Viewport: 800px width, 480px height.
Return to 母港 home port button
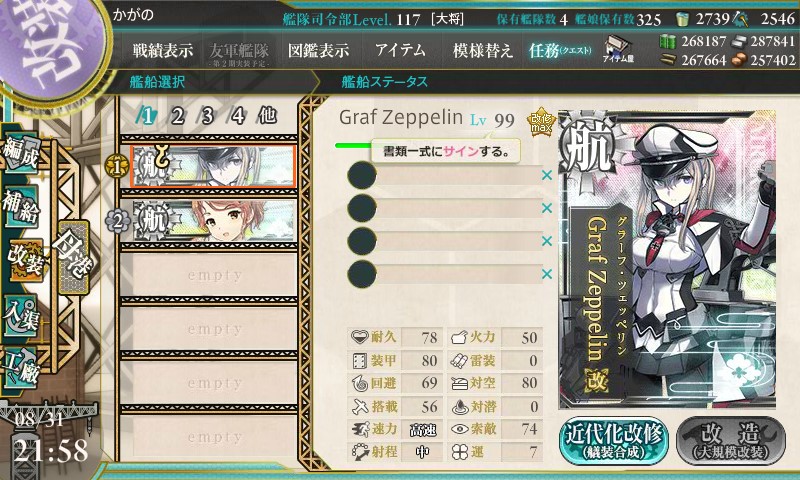click(73, 258)
